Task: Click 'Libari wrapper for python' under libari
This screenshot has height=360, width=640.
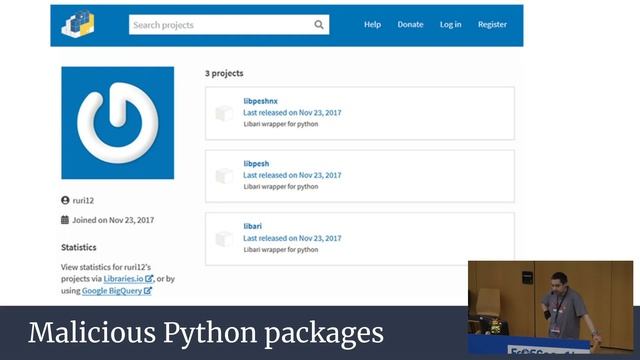Action: [281, 249]
